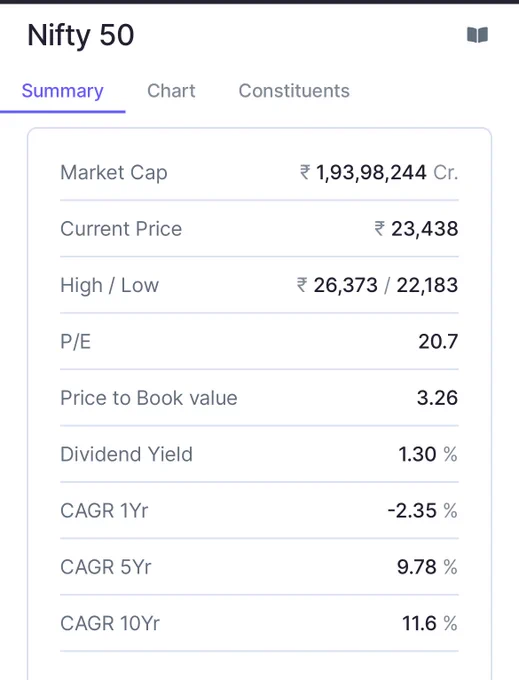Click the CAGR 10Yr value 11.6
This screenshot has width=519, height=680.
coord(419,624)
